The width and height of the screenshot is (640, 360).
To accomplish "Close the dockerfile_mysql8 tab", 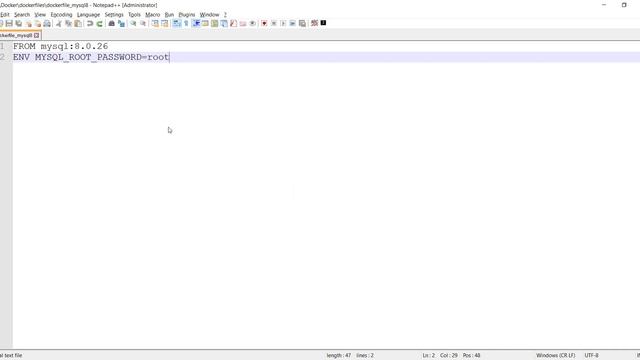I will (x=36, y=36).
